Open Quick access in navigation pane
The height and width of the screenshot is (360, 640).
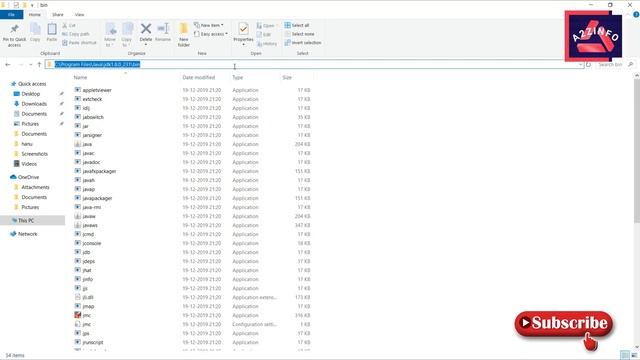(x=32, y=84)
